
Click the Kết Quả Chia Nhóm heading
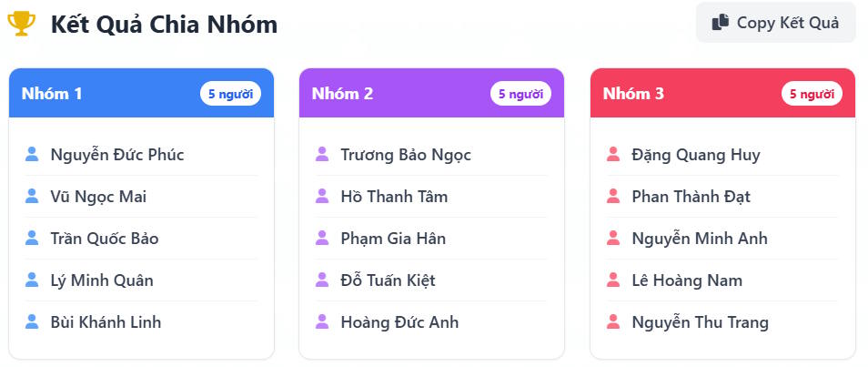(x=164, y=25)
